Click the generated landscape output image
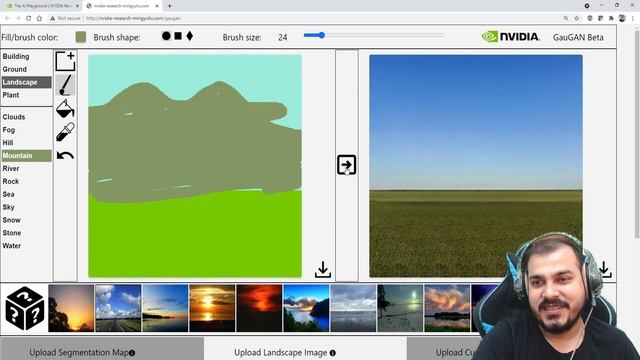640x360 pixels. (476, 166)
